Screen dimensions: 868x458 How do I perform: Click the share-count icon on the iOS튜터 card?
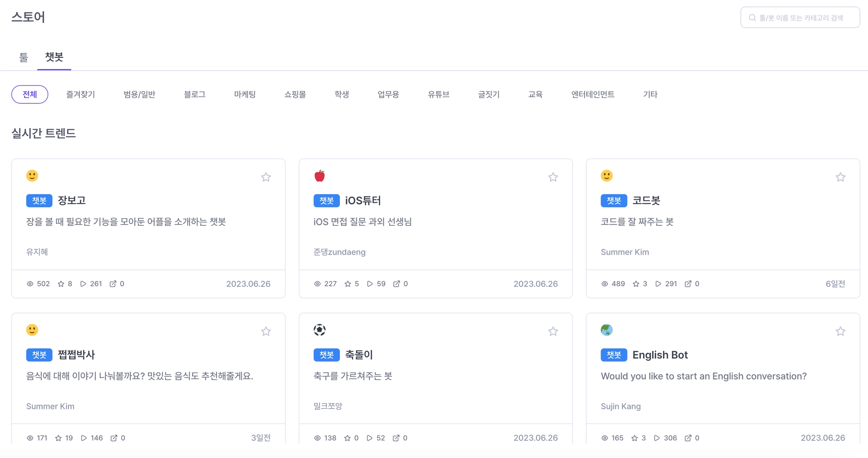tap(396, 284)
